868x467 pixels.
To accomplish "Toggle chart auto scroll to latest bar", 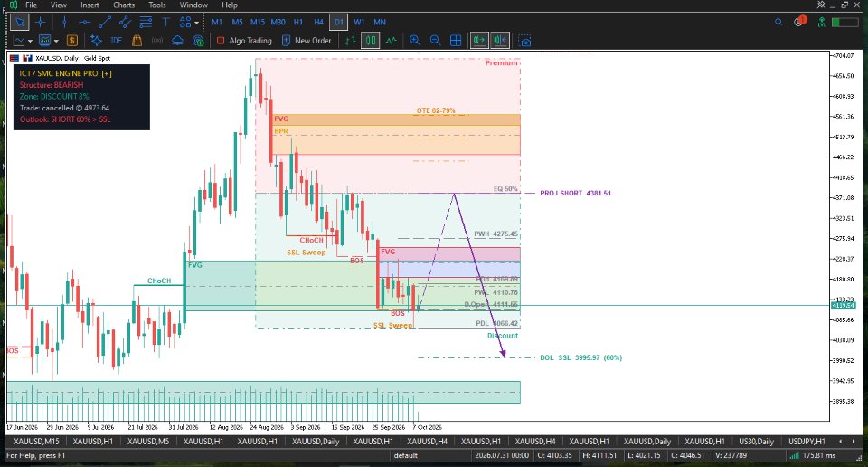I will click(479, 41).
